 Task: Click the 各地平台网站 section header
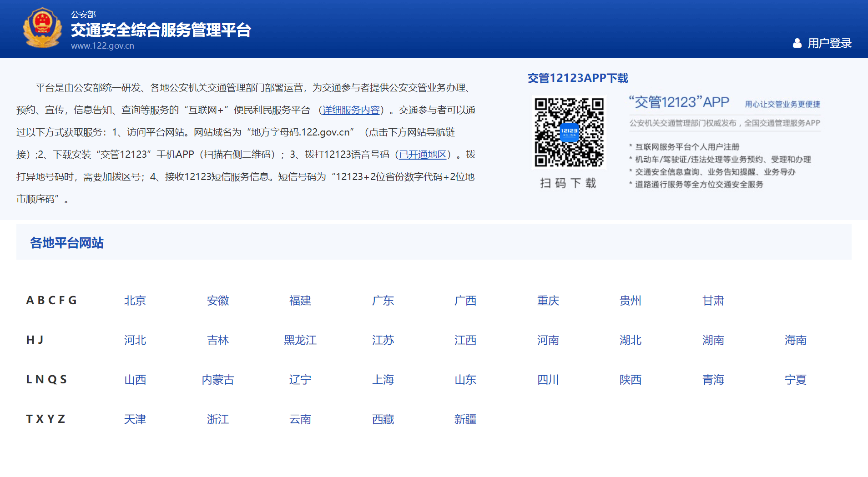point(66,243)
